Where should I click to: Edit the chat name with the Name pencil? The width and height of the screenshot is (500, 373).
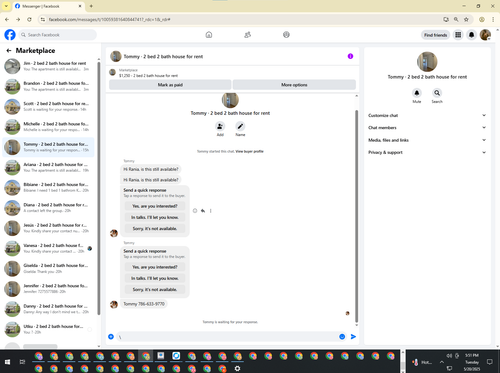(240, 127)
